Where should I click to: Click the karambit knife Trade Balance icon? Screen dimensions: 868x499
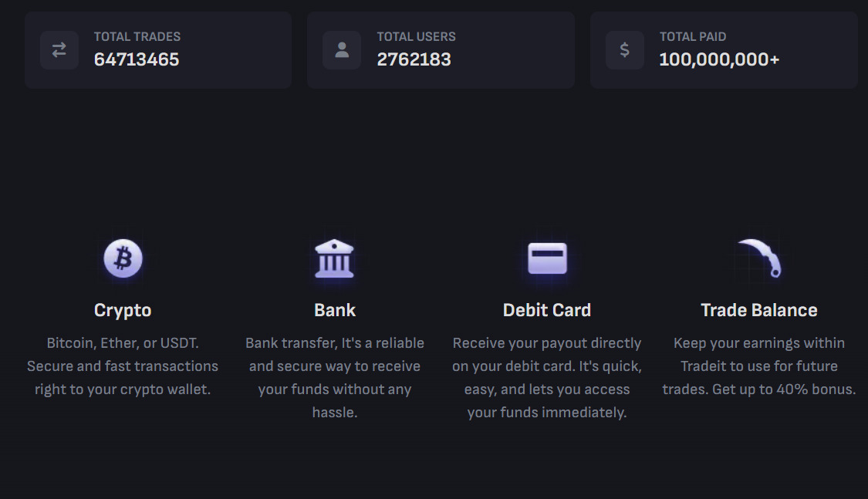[x=760, y=258]
